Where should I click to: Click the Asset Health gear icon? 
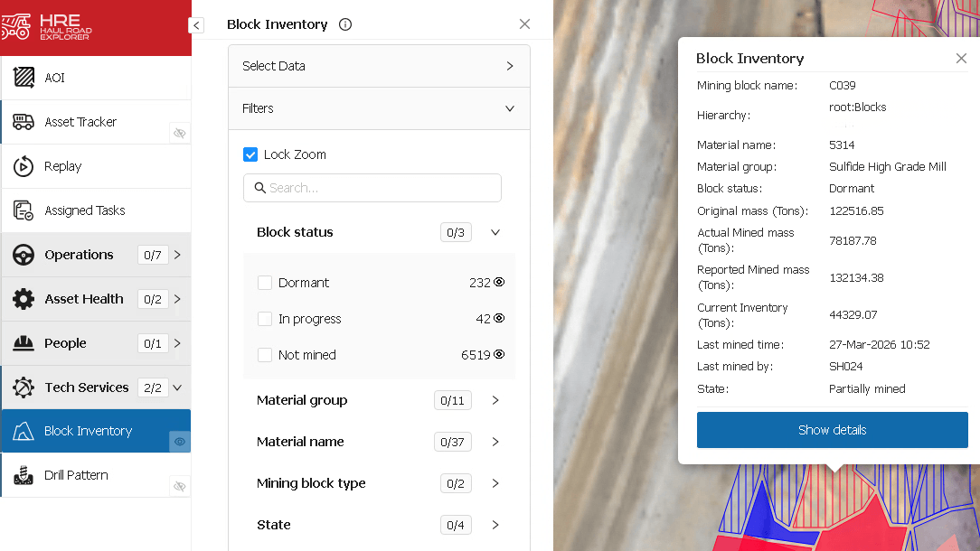pos(24,299)
